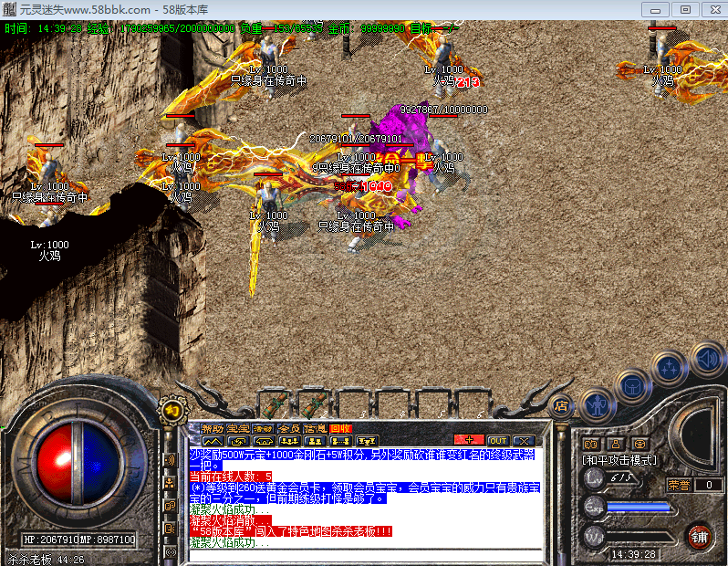Maximize the game window

coord(685,9)
